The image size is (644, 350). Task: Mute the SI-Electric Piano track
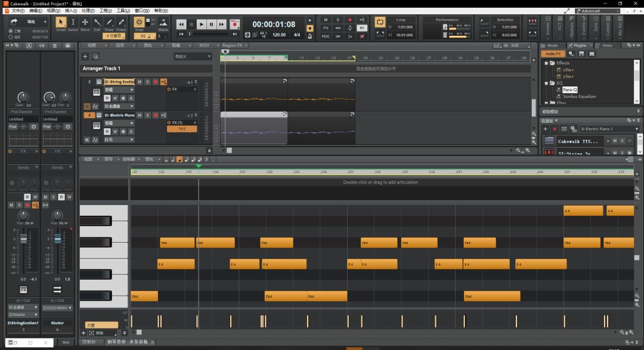[140, 115]
